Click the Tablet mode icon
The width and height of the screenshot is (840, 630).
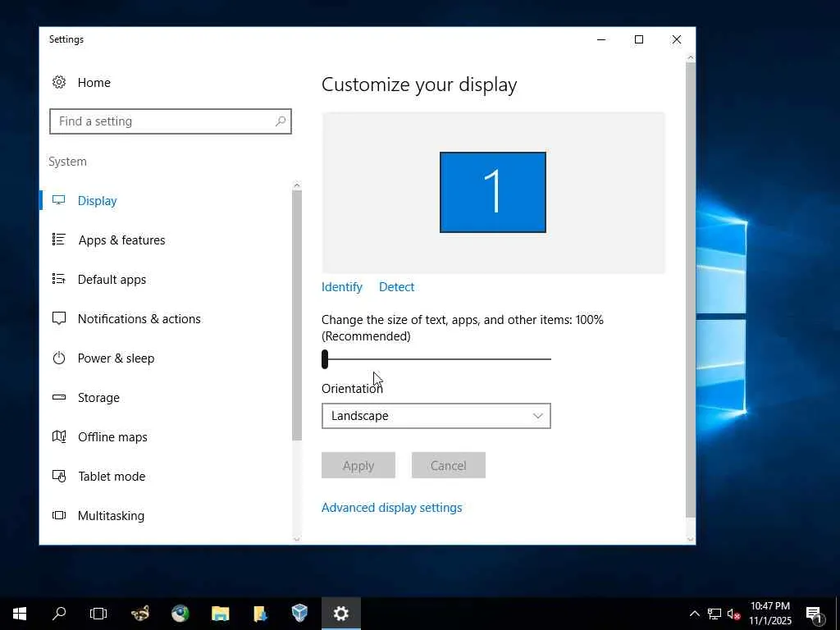click(x=58, y=476)
